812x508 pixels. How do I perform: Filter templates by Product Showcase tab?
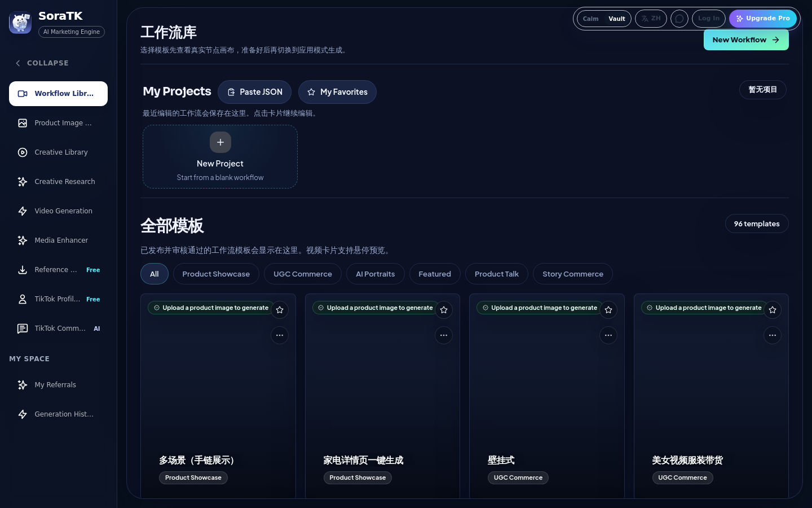tap(216, 274)
